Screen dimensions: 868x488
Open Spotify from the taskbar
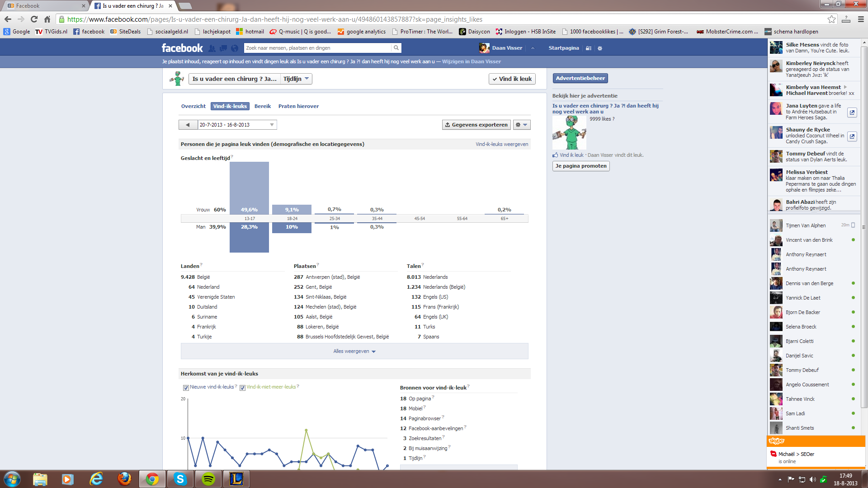tap(208, 479)
